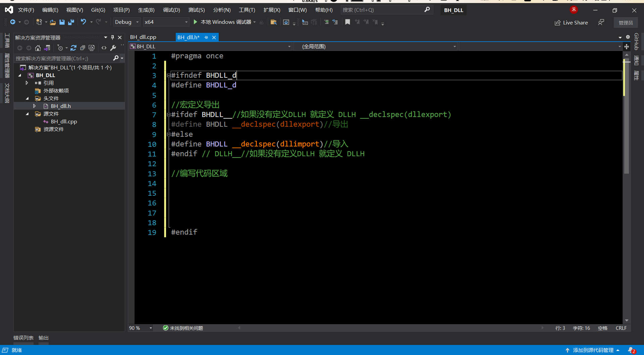The width and height of the screenshot is (644, 355).
Task: Undo the last edit via toolbar icon
Action: [x=84, y=22]
